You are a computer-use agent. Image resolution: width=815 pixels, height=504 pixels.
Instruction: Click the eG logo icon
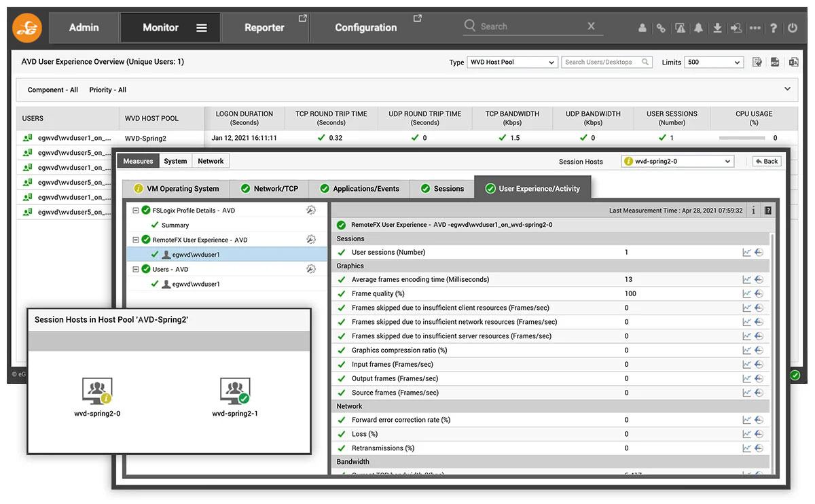(x=27, y=28)
